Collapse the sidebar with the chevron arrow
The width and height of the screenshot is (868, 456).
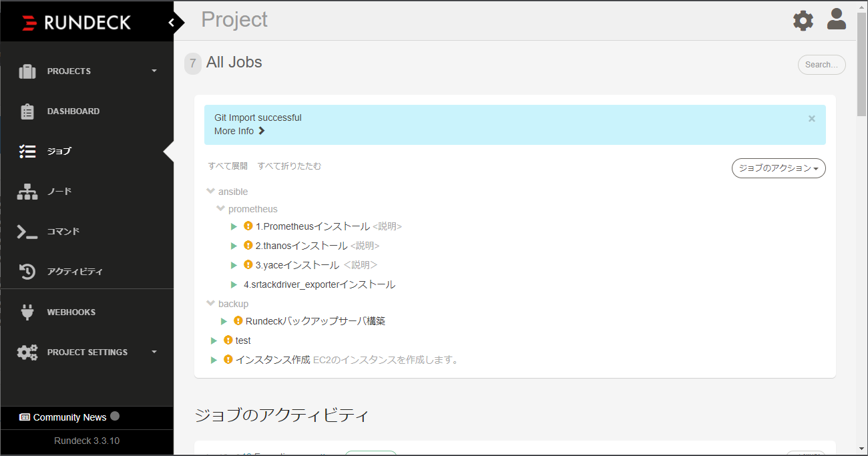tap(172, 23)
